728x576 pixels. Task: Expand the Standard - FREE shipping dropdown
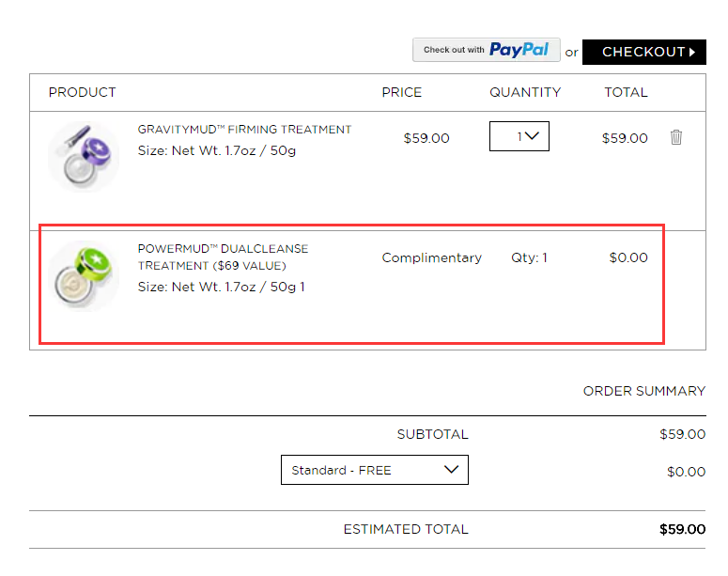(x=374, y=470)
